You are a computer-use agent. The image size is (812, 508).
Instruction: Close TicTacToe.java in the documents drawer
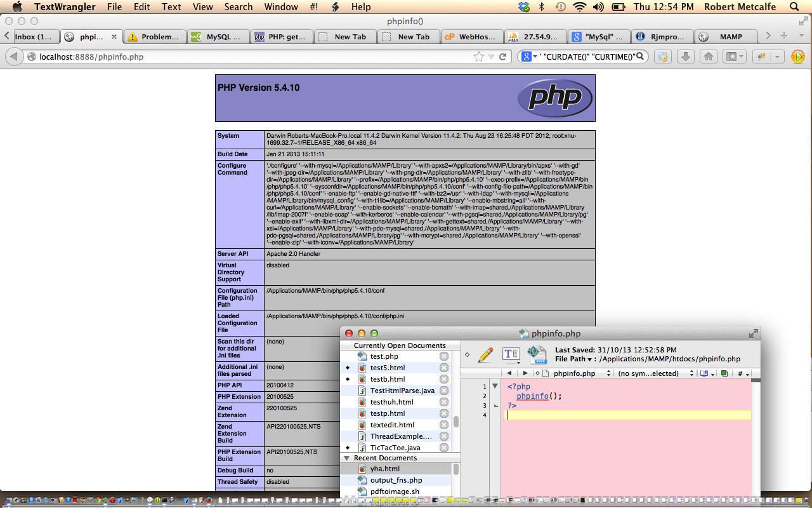click(x=444, y=448)
